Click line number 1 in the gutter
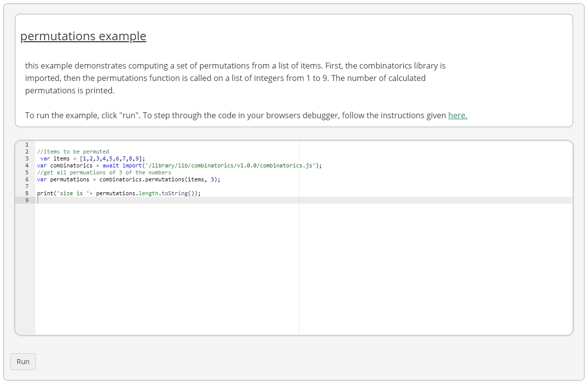This screenshot has width=588, height=384. click(26, 145)
